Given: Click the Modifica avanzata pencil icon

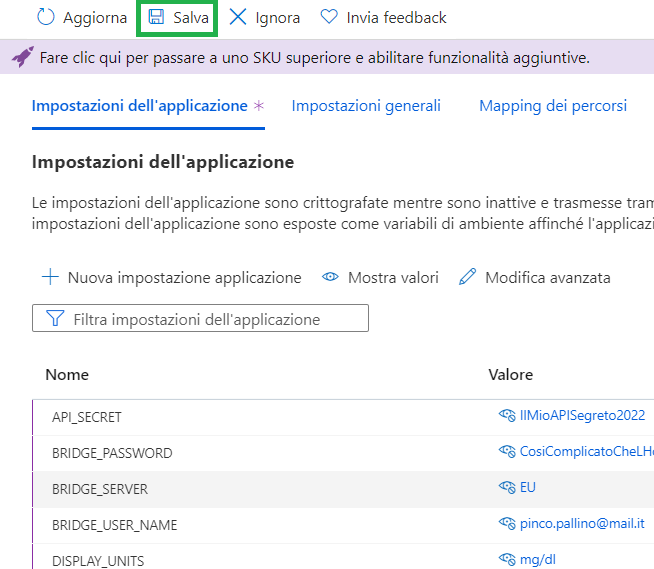Looking at the screenshot, I should pyautogui.click(x=467, y=277).
